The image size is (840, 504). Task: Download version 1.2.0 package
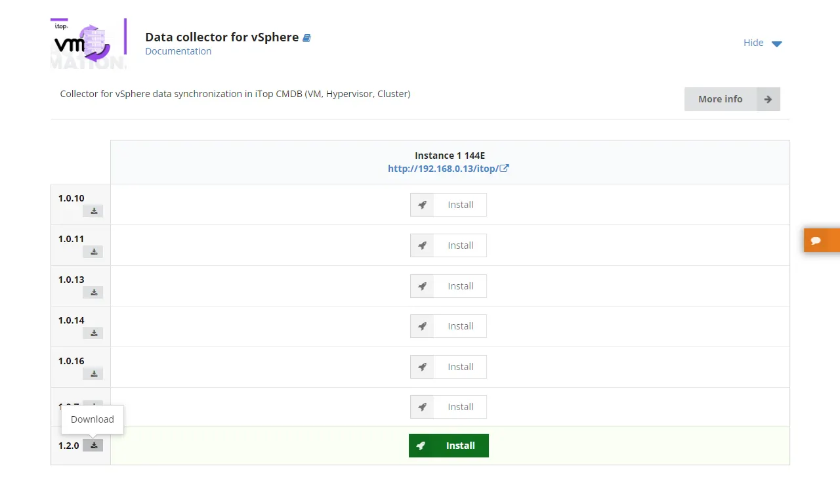pos(93,446)
